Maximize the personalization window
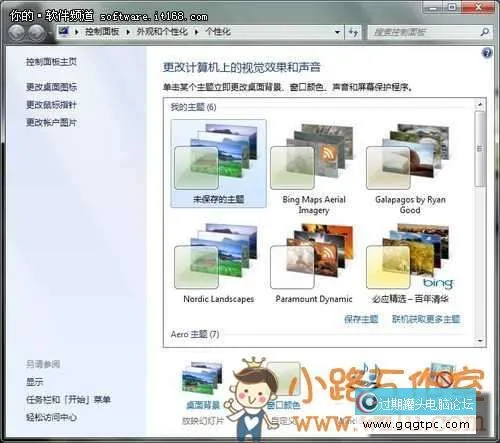 click(x=452, y=7)
